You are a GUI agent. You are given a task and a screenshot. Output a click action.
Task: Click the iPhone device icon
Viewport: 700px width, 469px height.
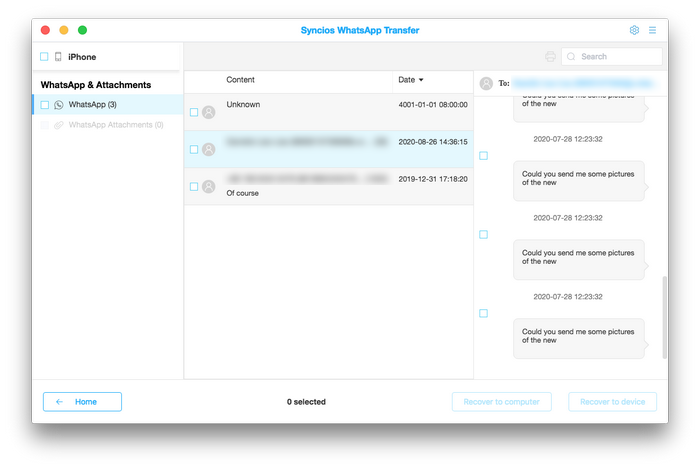point(58,57)
